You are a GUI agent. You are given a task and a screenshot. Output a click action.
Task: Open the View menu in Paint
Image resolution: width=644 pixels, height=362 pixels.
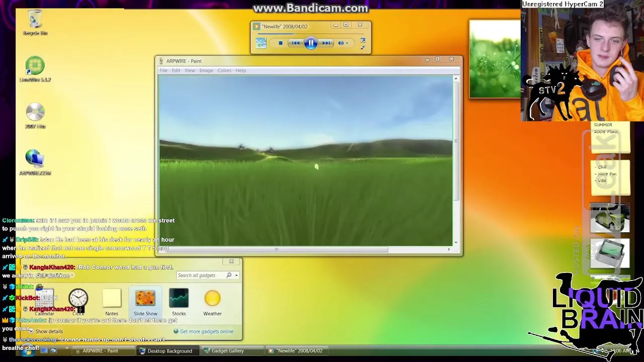190,70
